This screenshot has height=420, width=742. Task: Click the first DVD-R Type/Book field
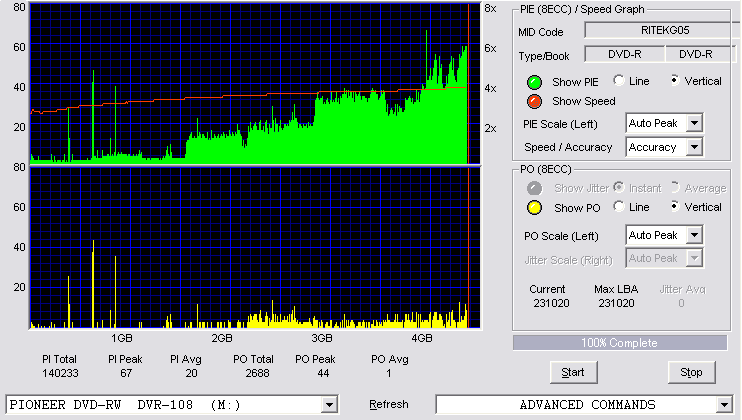625,54
